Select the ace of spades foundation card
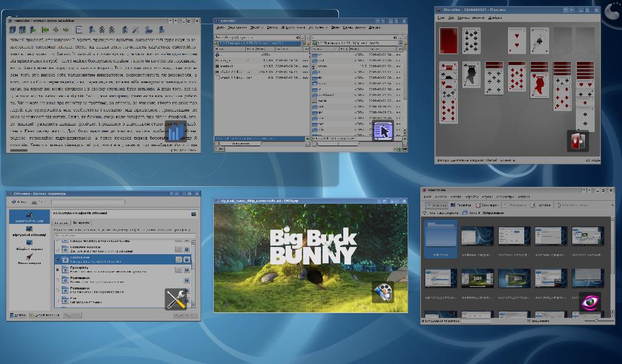This screenshot has width=622, height=364. (x=540, y=41)
